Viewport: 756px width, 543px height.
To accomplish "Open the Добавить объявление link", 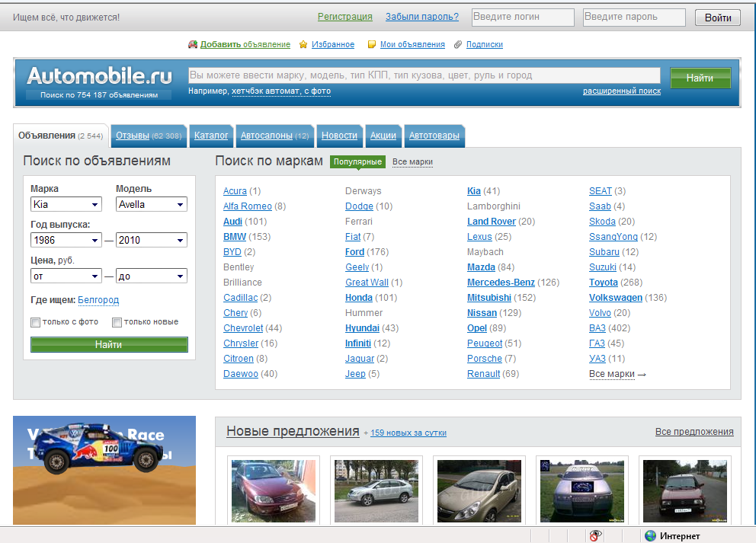I will (x=245, y=44).
